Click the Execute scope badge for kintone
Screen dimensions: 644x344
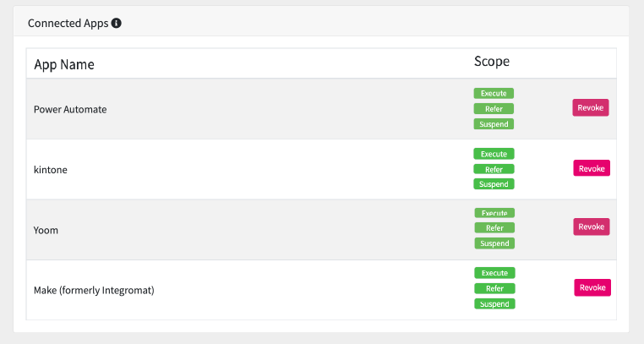tap(494, 154)
